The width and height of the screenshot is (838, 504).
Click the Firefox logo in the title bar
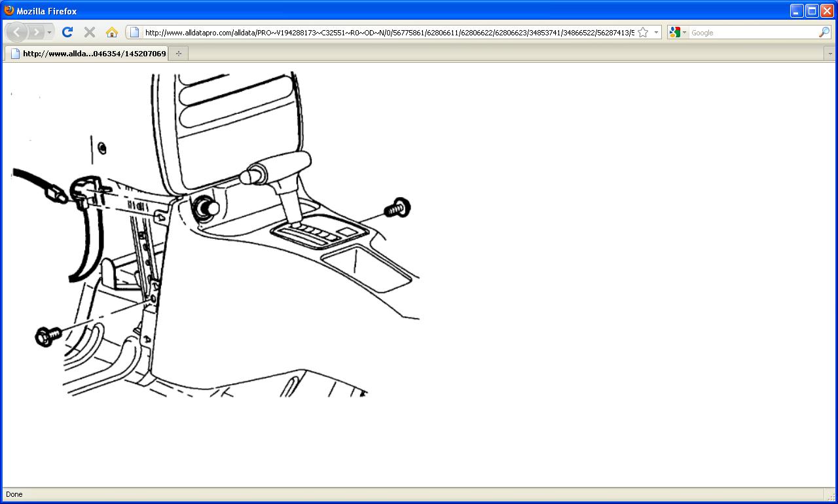(x=9, y=10)
